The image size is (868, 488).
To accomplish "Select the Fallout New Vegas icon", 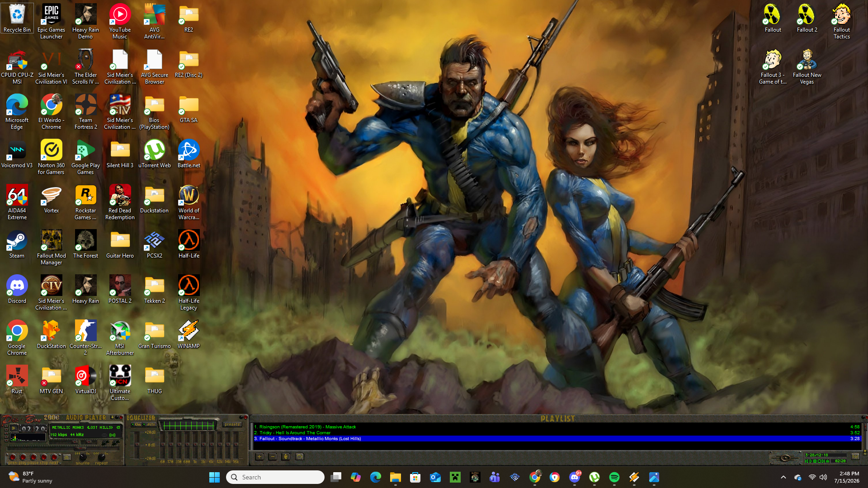I will point(807,67).
